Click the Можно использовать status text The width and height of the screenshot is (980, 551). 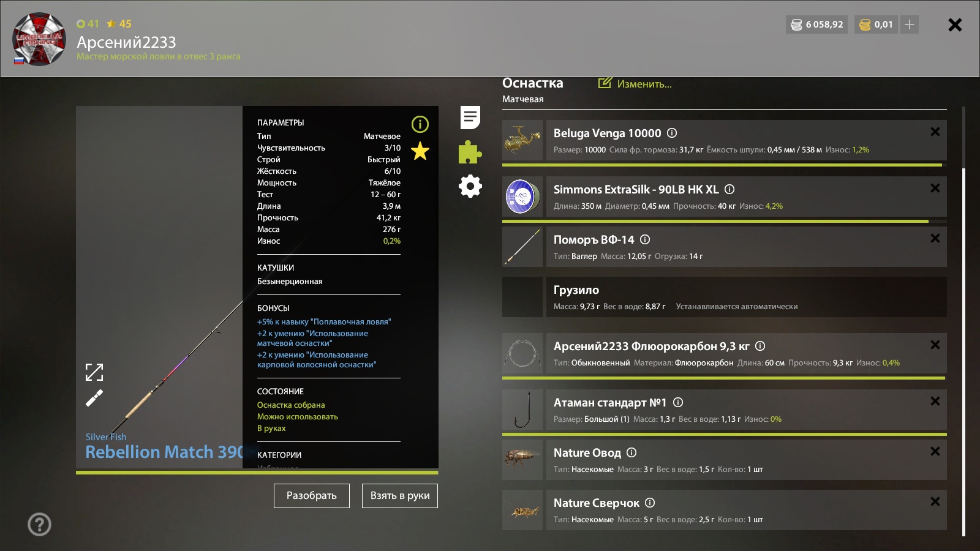pyautogui.click(x=298, y=416)
